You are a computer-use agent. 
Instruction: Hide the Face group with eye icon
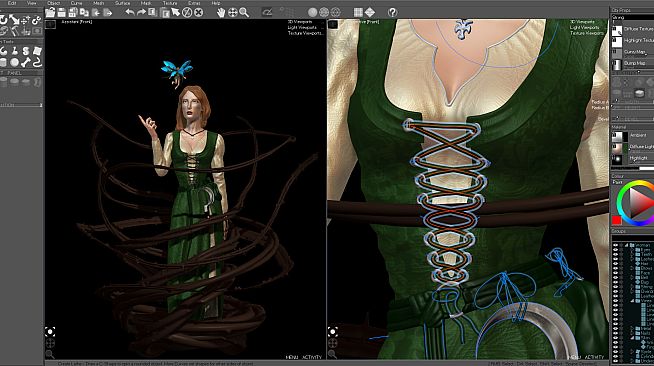[x=615, y=273]
